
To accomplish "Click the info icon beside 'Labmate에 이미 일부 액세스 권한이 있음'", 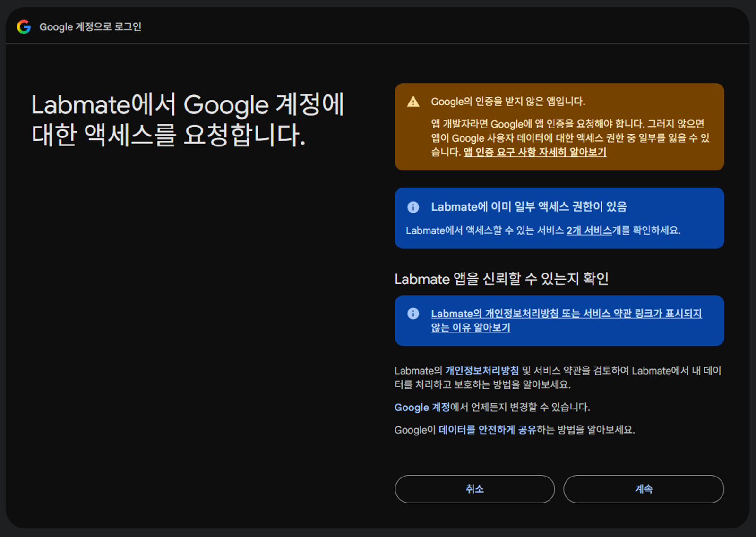I will [x=413, y=207].
